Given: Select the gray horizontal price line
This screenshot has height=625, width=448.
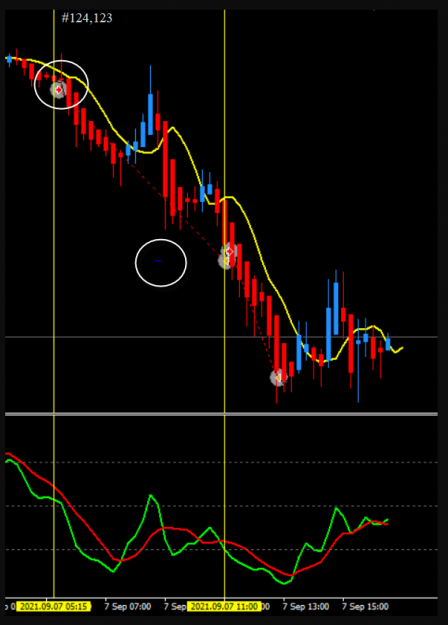Looking at the screenshot, I should pyautogui.click(x=221, y=337).
